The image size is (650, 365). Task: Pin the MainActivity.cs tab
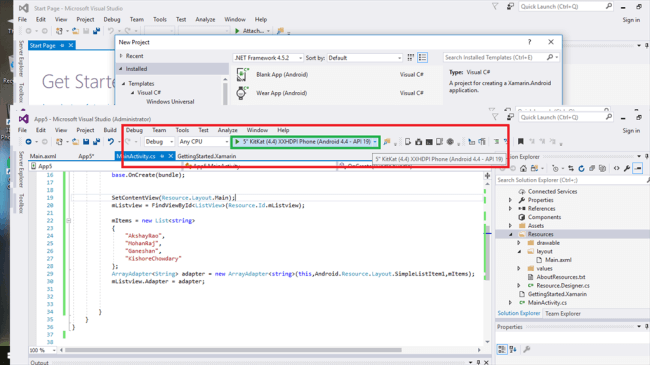(x=162, y=156)
